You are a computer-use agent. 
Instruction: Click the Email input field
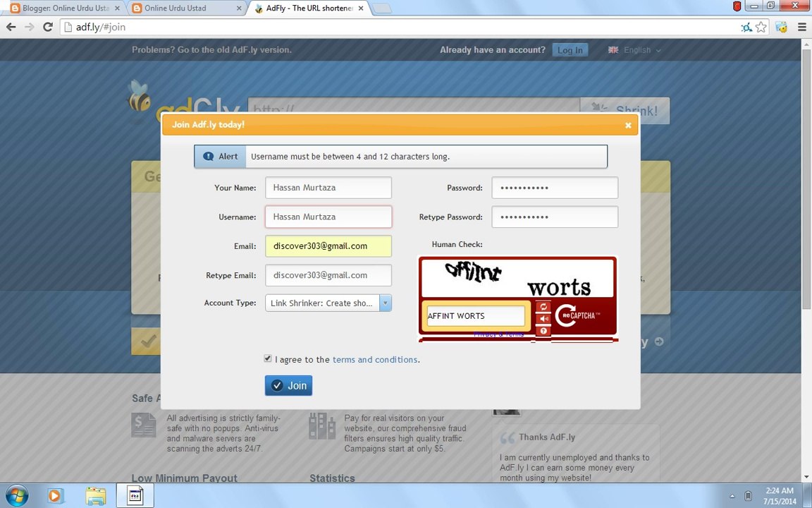[328, 246]
